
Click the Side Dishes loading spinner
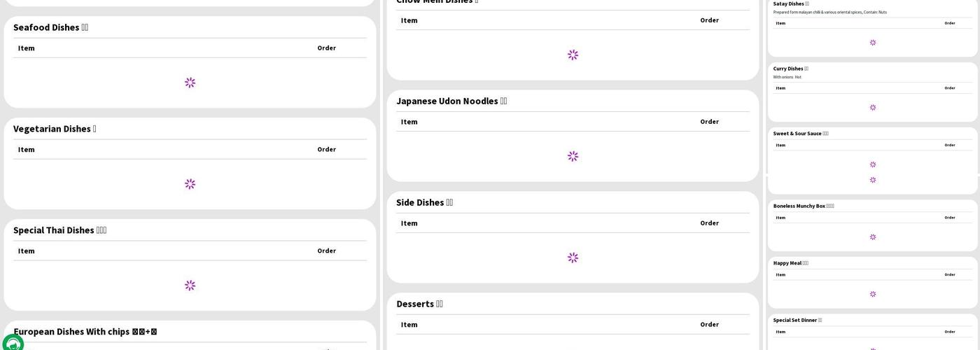point(573,258)
